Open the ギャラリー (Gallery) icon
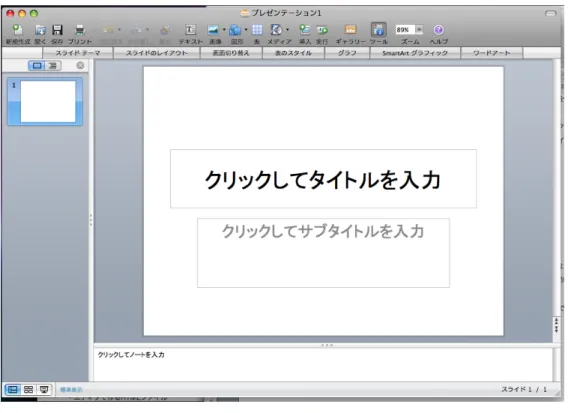This screenshot has height=413, width=568. click(350, 30)
